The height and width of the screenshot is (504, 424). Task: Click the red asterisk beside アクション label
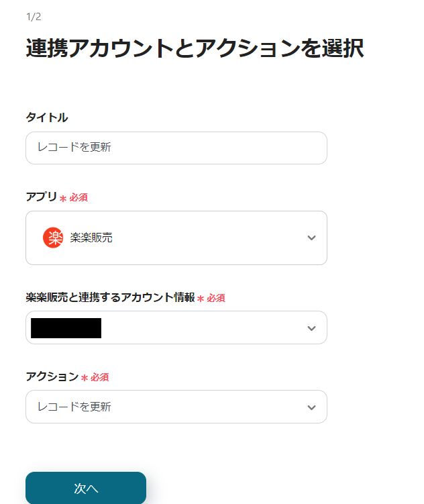coord(85,378)
